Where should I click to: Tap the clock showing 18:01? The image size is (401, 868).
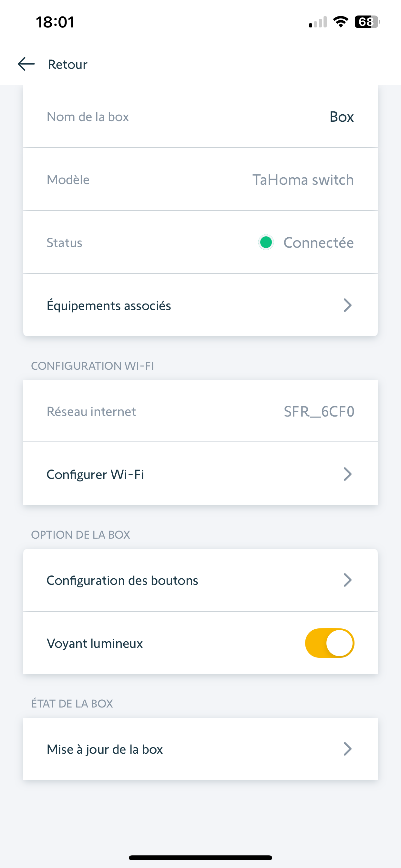coord(55,22)
